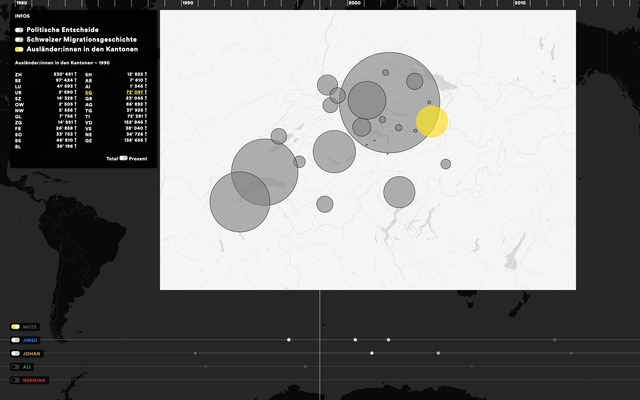Jump to year 1990 on the top timeline
The height and width of the screenshot is (400, 640).
[x=188, y=4]
